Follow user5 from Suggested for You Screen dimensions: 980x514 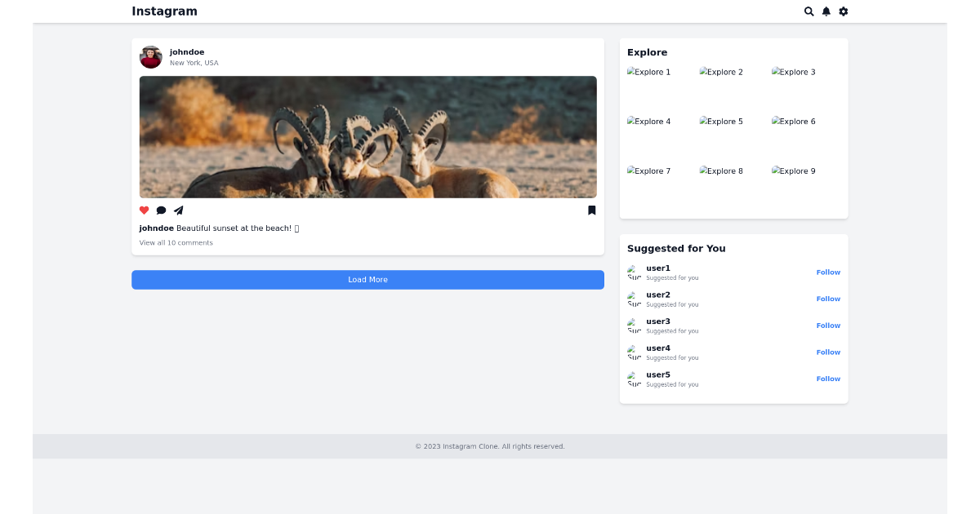[828, 379]
